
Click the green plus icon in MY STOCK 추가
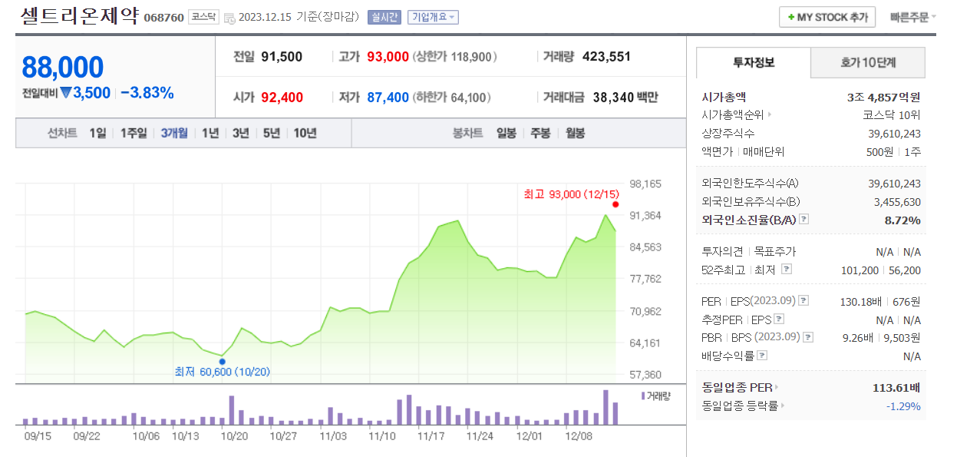(791, 17)
